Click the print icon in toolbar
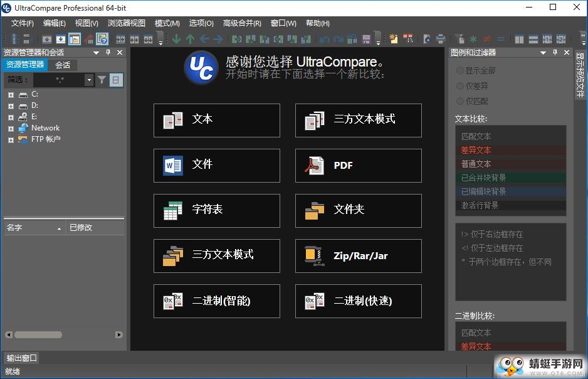 tap(441, 39)
